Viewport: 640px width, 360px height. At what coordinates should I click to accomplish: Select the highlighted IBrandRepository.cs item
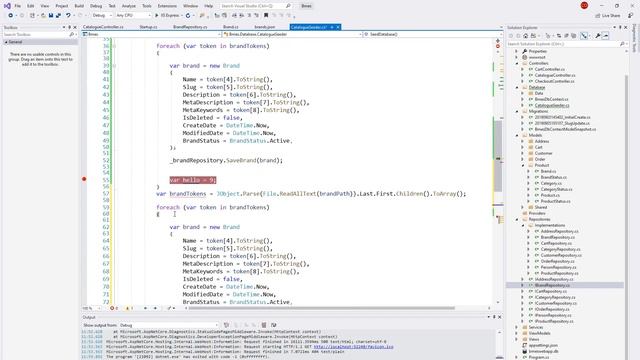pyautogui.click(x=552, y=285)
